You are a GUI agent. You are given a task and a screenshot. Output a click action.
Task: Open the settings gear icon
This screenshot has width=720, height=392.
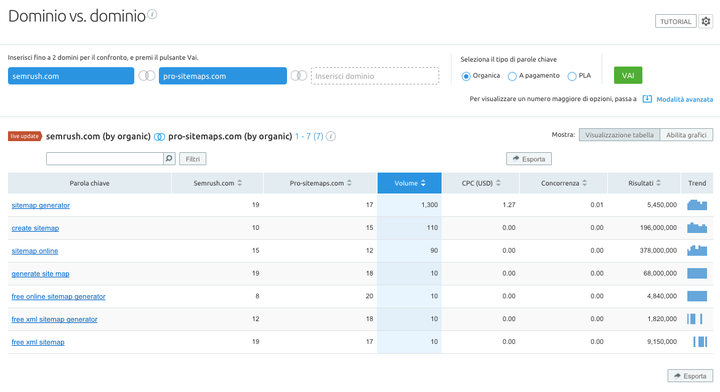706,21
